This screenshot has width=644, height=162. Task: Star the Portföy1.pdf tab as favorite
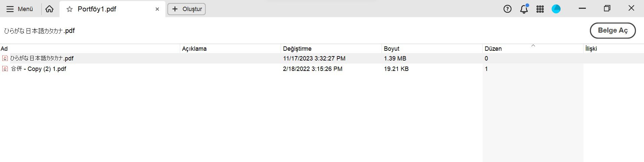click(70, 9)
